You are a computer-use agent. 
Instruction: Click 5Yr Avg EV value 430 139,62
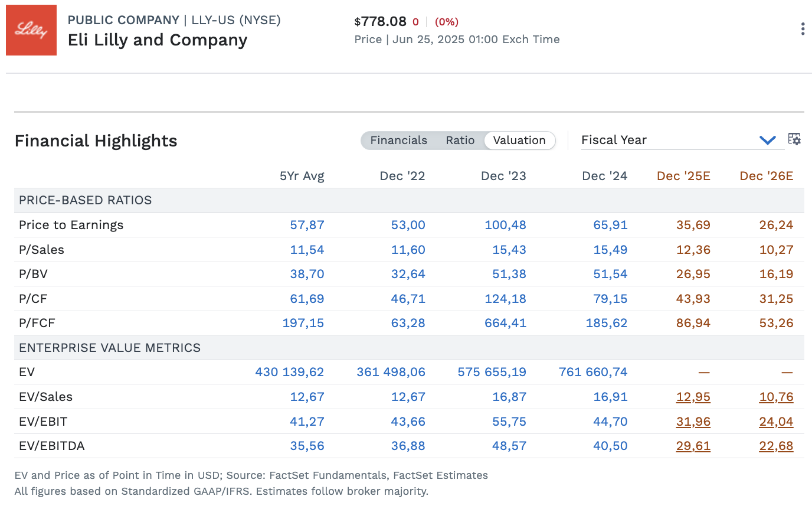(x=290, y=372)
